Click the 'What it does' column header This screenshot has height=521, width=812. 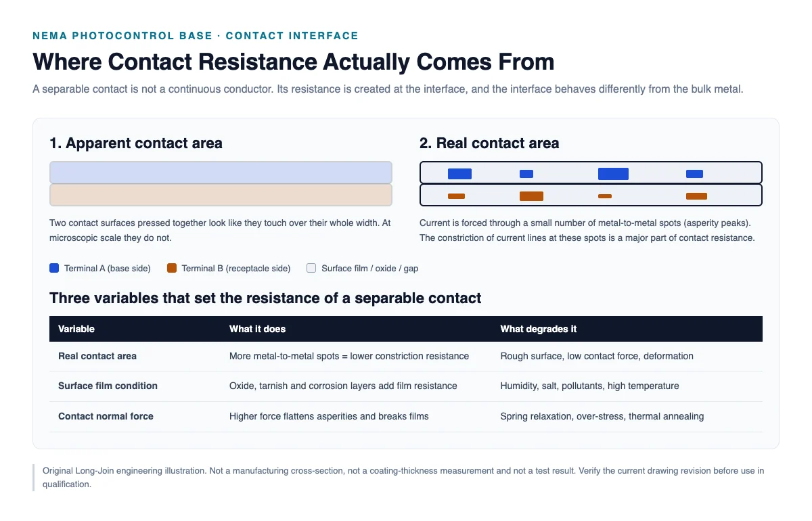[257, 329]
